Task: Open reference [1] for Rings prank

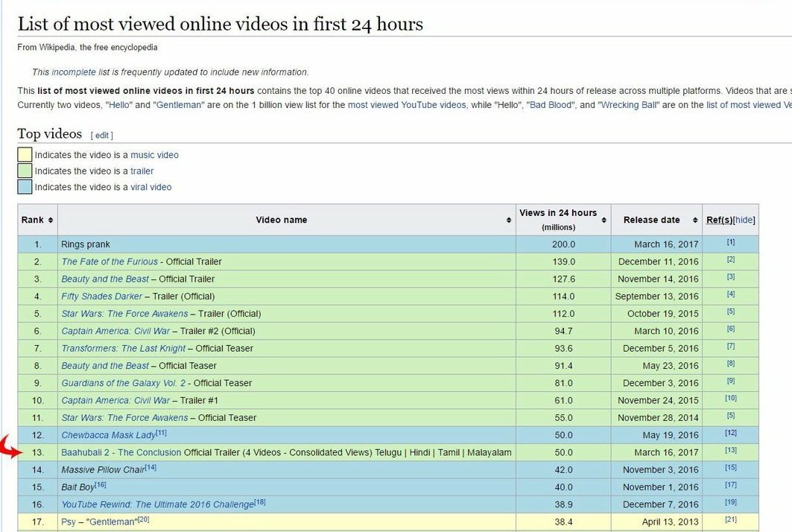Action: [729, 244]
